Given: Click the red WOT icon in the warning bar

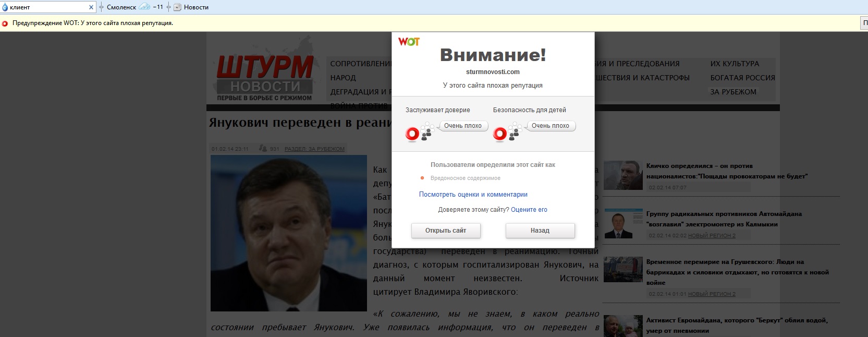Looking at the screenshot, I should pos(5,23).
